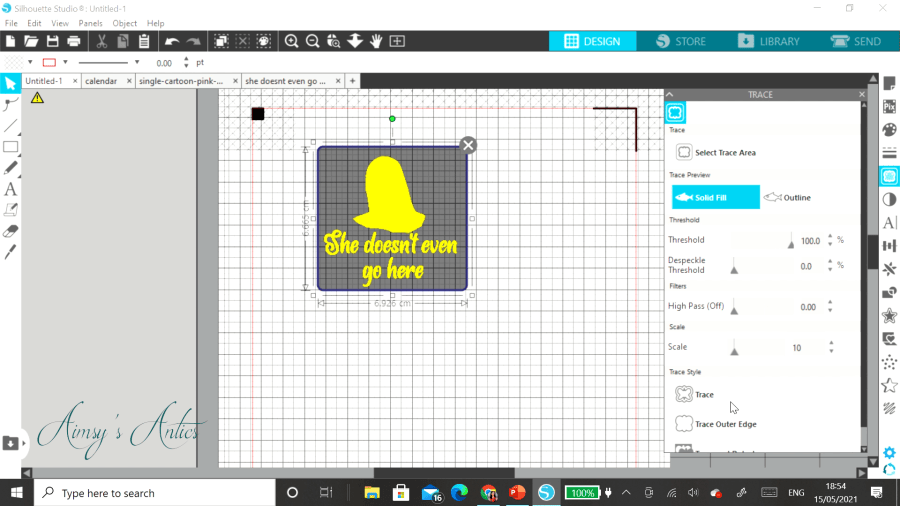The image size is (900, 506).
Task: Open the Text Style panel icon
Action: [890, 223]
